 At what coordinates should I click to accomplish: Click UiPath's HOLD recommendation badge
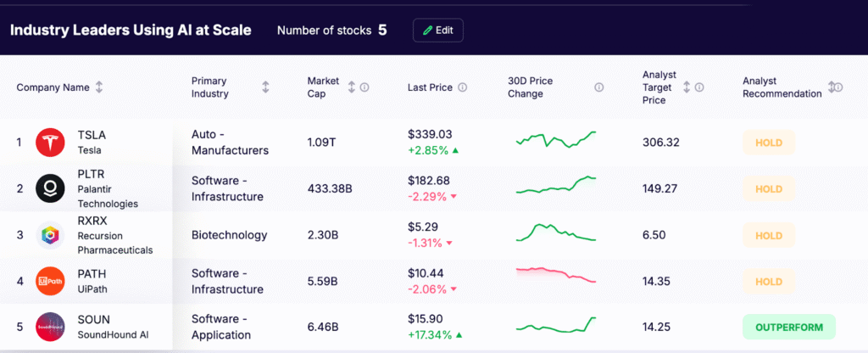[769, 282]
